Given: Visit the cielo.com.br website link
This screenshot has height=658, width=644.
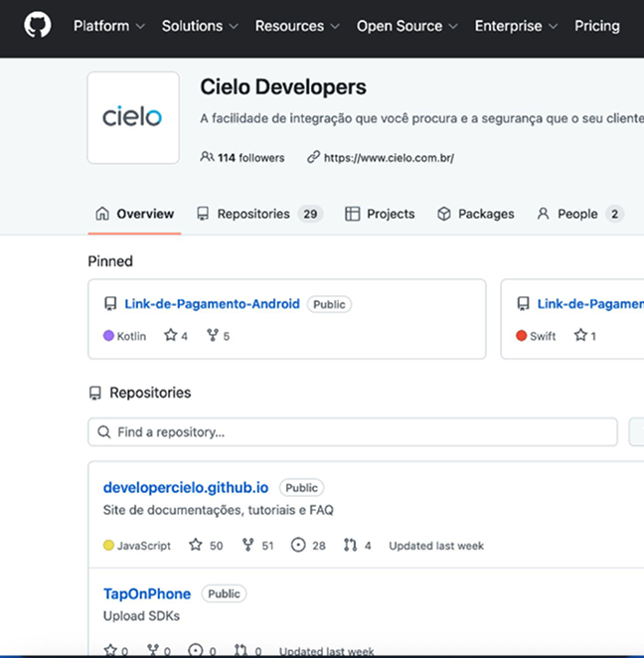Looking at the screenshot, I should (388, 157).
